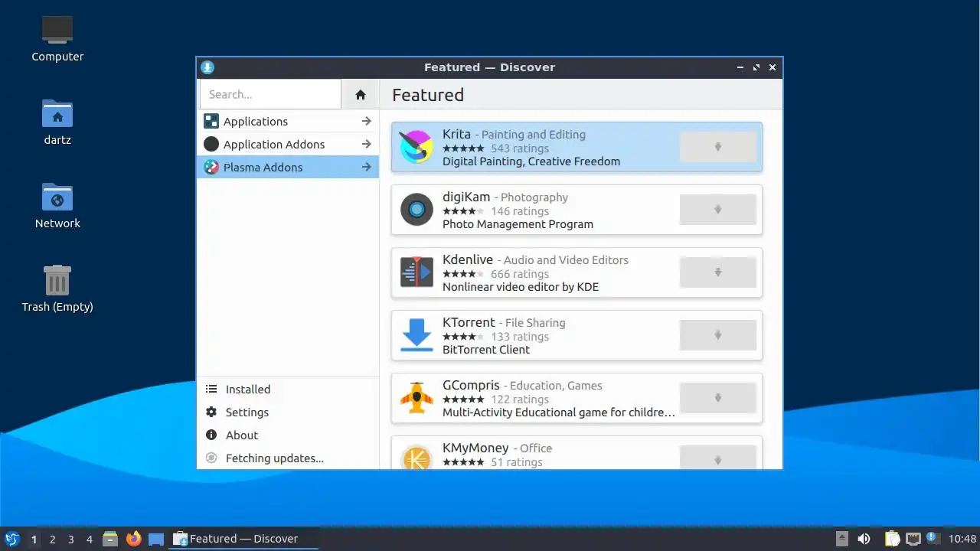
Task: Click the Installed list icon
Action: click(x=211, y=389)
